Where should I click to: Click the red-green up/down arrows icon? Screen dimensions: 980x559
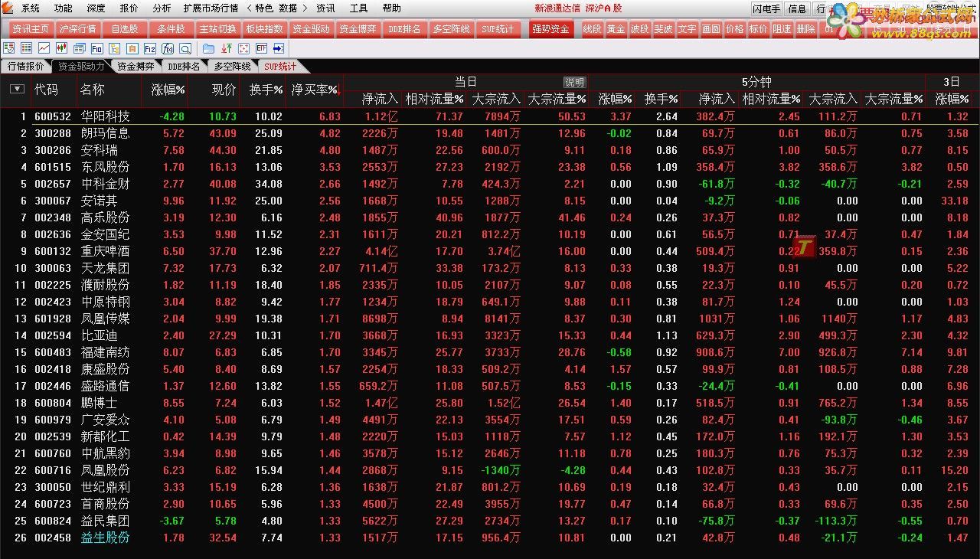226,48
